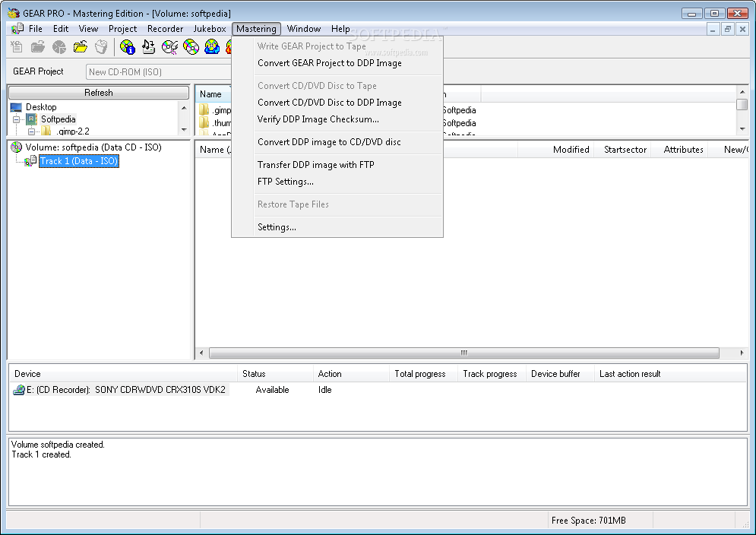
Task: Collapse the .gimp-2.2 tree node
Action: (31, 131)
